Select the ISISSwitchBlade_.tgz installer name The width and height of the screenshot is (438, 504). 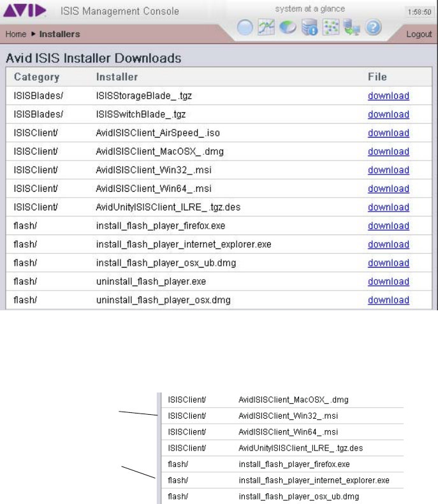pos(140,115)
